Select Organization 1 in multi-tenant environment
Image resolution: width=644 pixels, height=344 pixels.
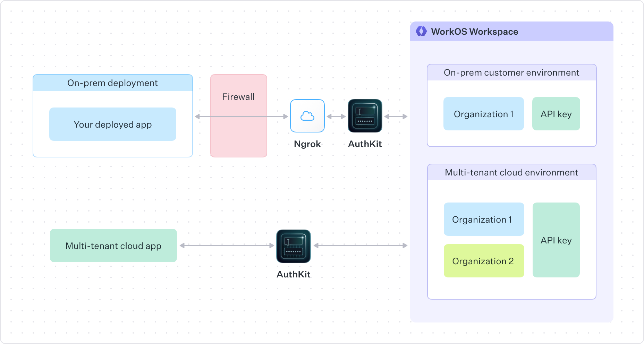[484, 219]
